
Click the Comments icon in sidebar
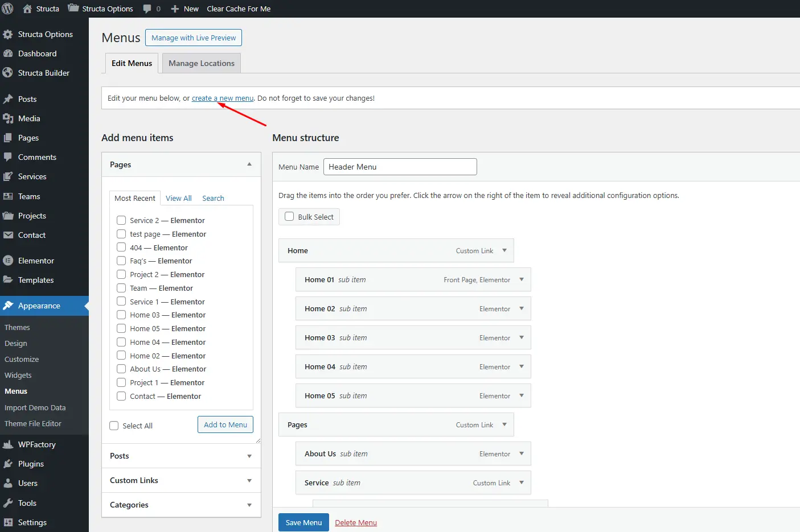tap(8, 157)
